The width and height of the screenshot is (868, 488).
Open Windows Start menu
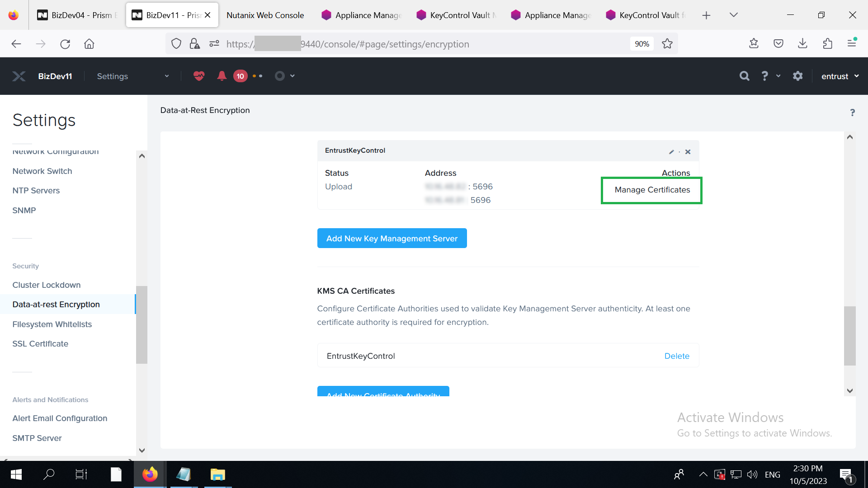pos(16,474)
